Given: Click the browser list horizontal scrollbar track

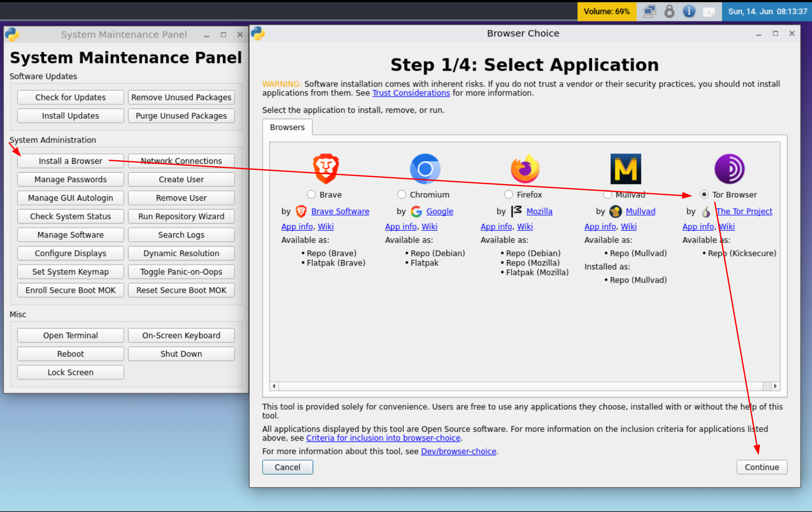Looking at the screenshot, I should 525,386.
